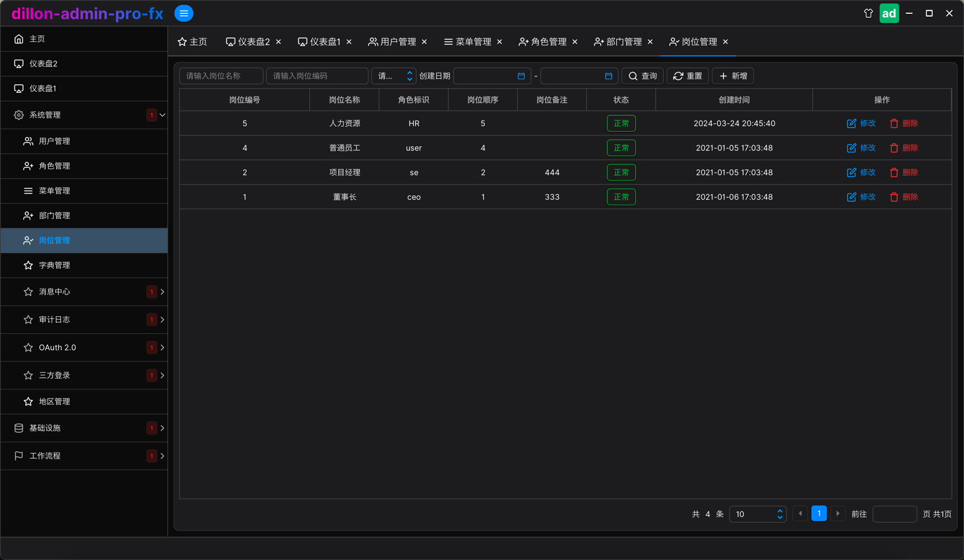Close the 仪表盘2 tab
Viewport: 964px width, 560px height.
pyautogui.click(x=278, y=42)
